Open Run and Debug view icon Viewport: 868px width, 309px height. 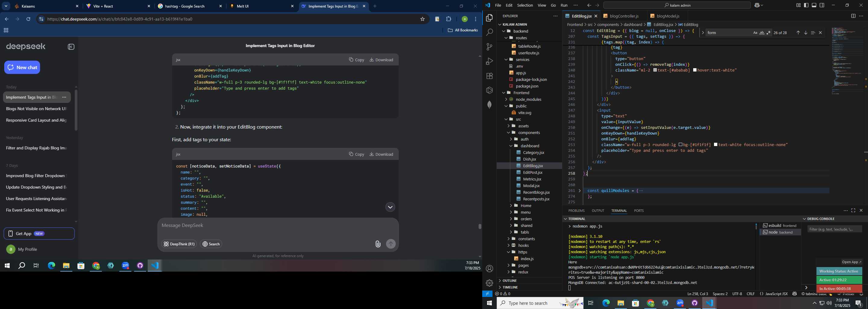pos(489,61)
